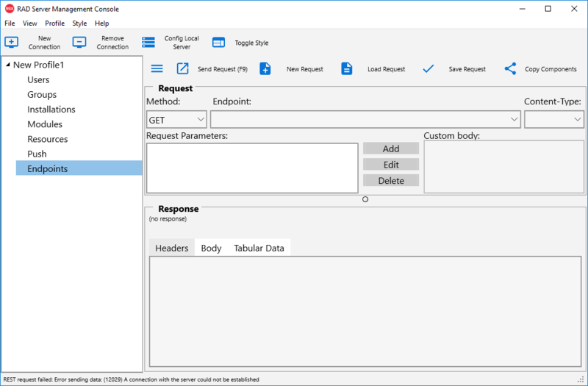Viewport: 588px width, 386px height.
Task: Click the New Request document icon
Action: [x=265, y=68]
